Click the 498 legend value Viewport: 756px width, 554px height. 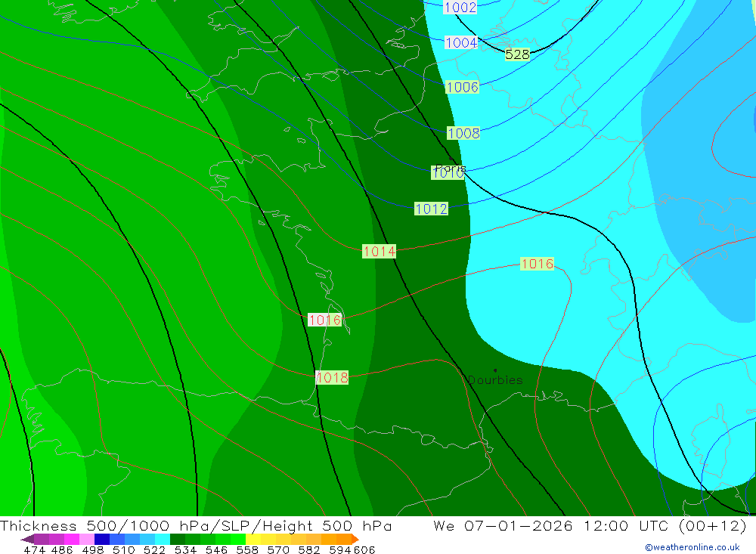[93, 549]
